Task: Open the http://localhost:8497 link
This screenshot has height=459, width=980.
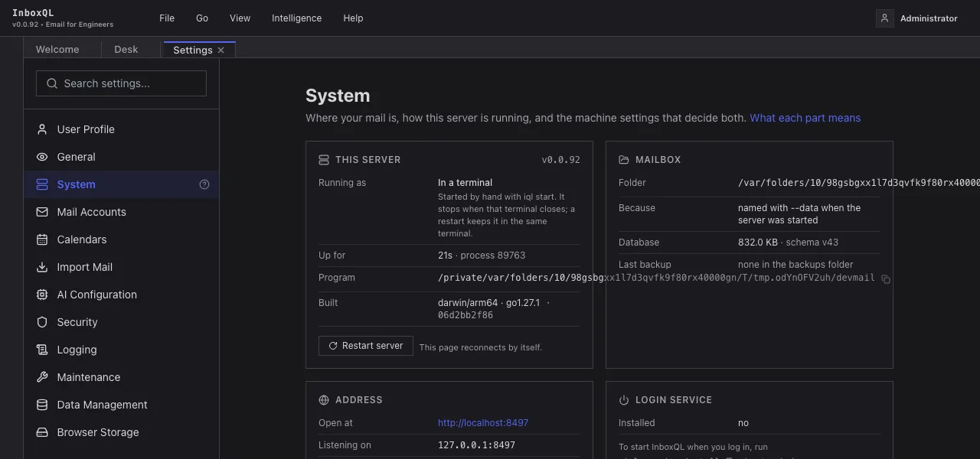Action: pyautogui.click(x=483, y=423)
